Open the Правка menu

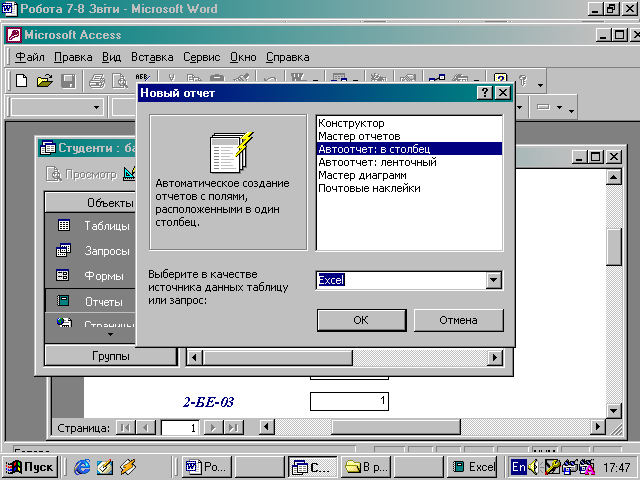73,57
